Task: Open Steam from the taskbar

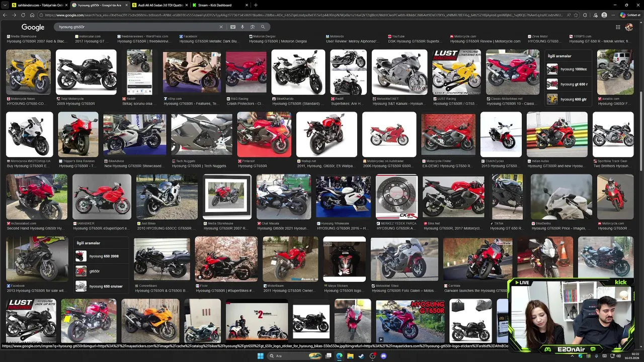Action: click(x=361, y=356)
